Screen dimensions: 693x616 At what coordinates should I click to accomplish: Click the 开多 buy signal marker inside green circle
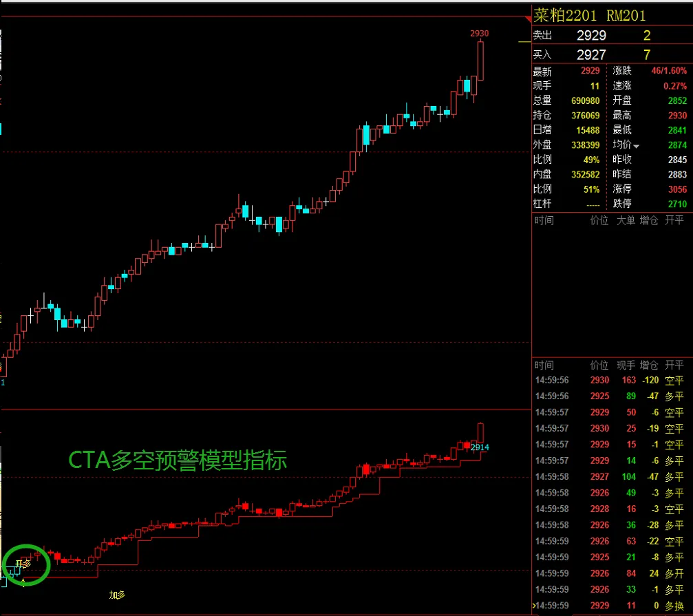tap(22, 564)
